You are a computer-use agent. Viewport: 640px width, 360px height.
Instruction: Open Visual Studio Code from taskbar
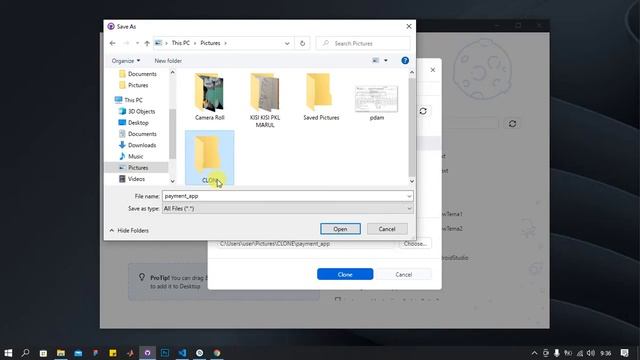click(182, 353)
